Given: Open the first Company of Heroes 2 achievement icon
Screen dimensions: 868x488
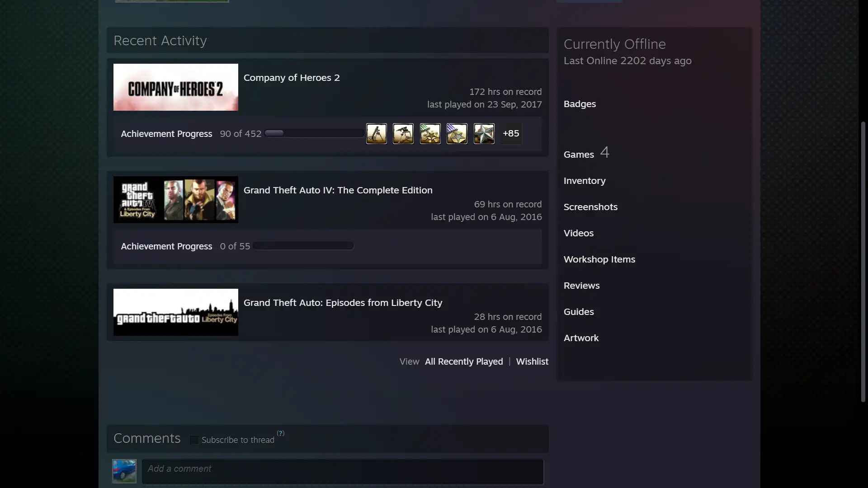Looking at the screenshot, I should pyautogui.click(x=376, y=134).
